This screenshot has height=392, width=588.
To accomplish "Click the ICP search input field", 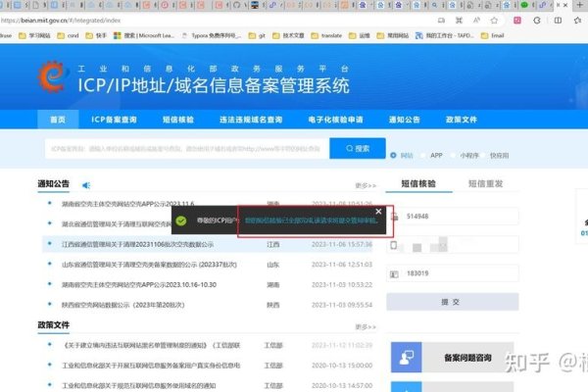I will coord(187,149).
